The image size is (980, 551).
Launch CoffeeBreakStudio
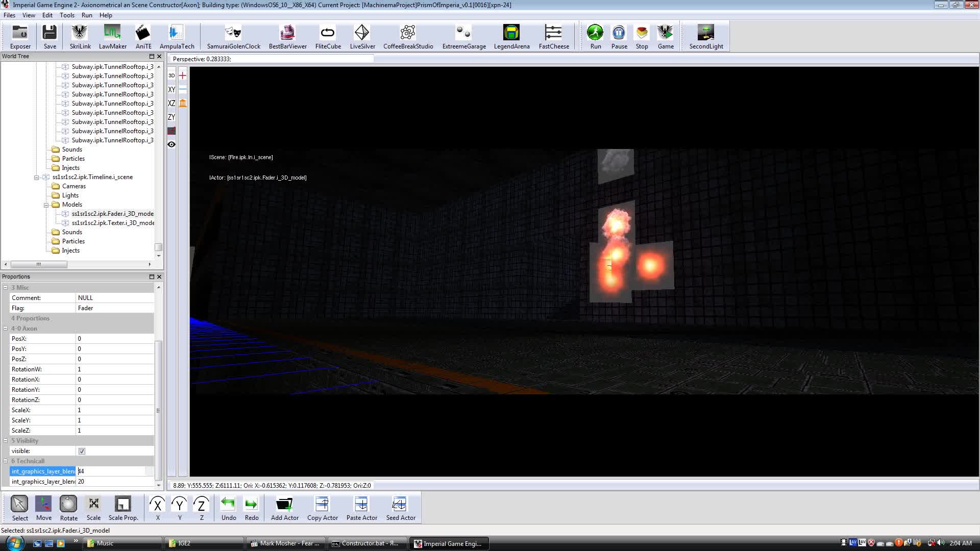pos(408,37)
